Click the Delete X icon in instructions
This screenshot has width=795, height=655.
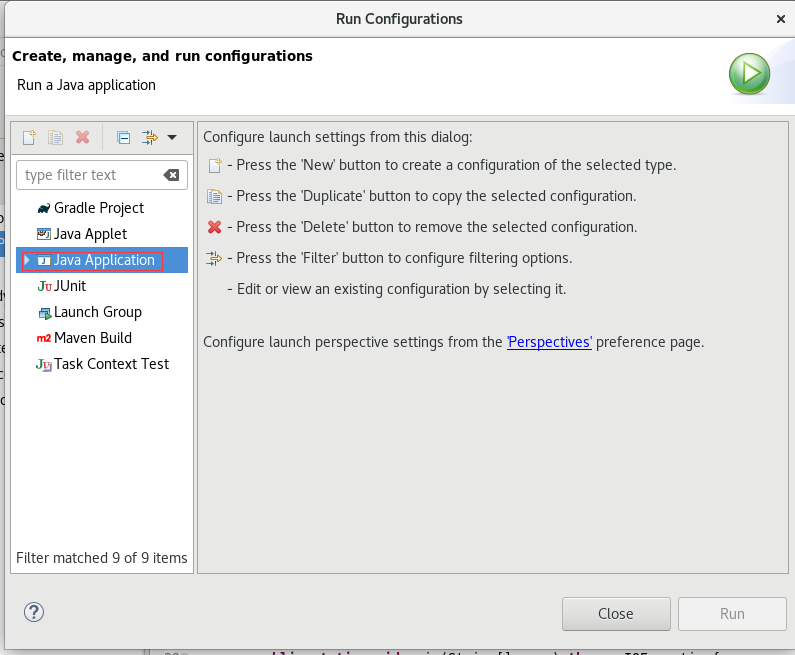coord(214,227)
